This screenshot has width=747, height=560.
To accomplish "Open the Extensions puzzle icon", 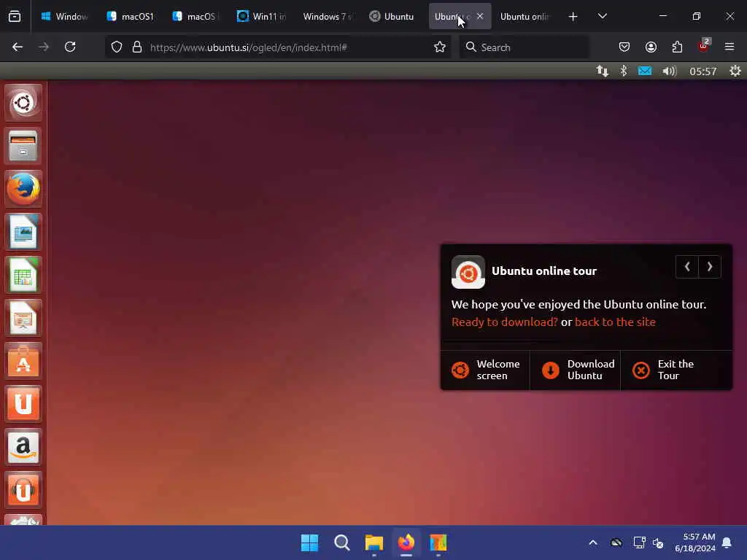I will click(x=677, y=47).
